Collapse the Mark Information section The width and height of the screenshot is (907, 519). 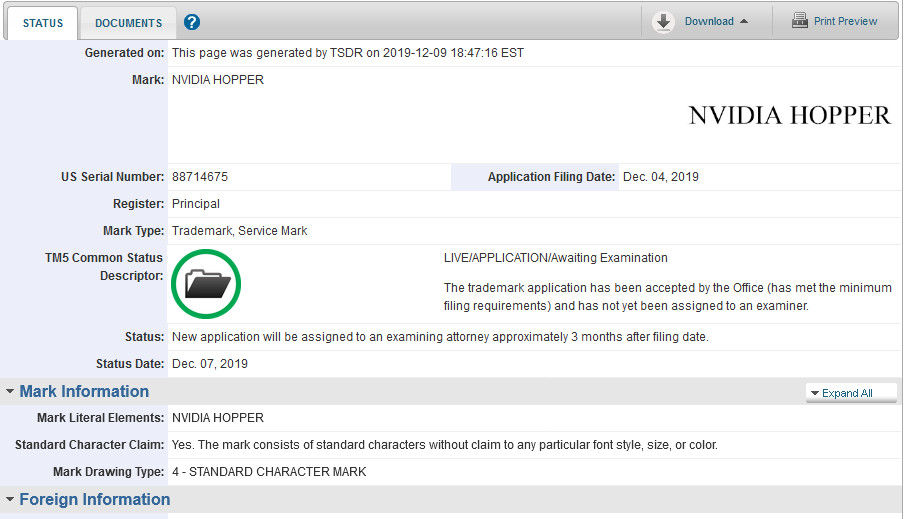coord(10,391)
